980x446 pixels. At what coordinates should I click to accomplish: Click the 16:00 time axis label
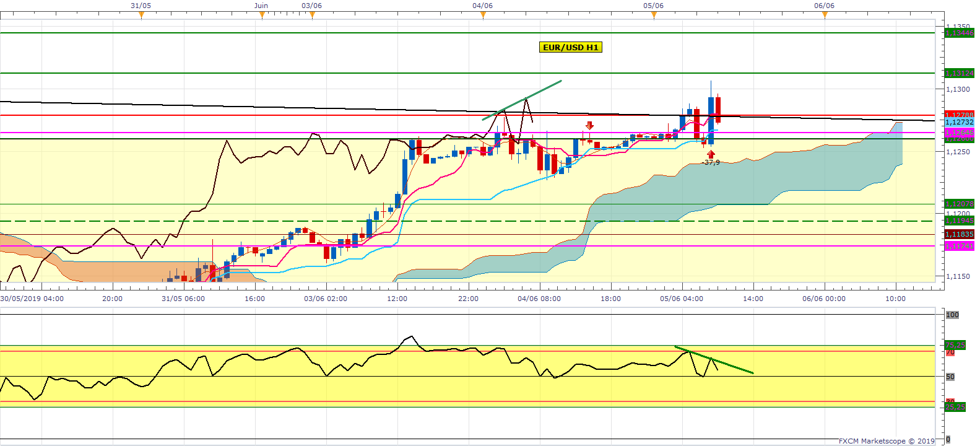tap(254, 299)
